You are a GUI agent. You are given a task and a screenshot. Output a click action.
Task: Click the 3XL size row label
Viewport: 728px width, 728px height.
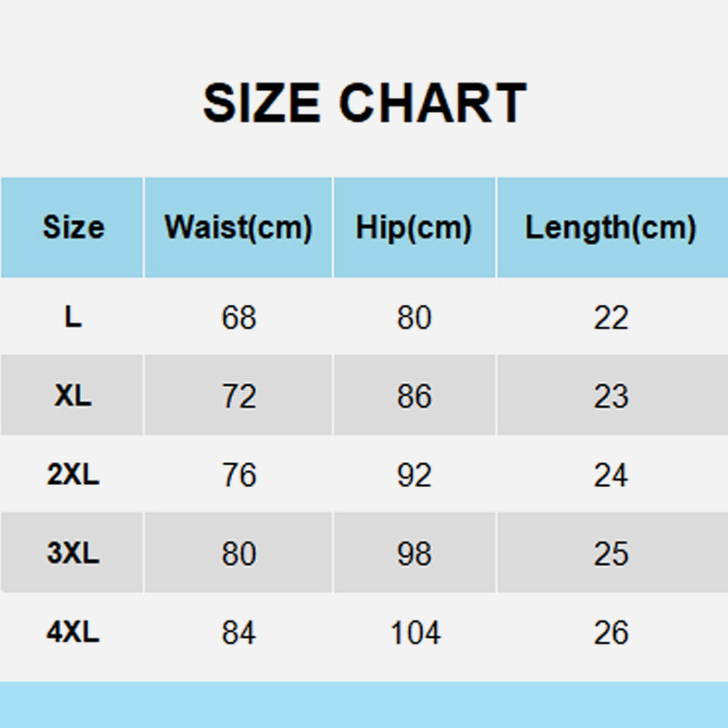pyautogui.click(x=73, y=553)
